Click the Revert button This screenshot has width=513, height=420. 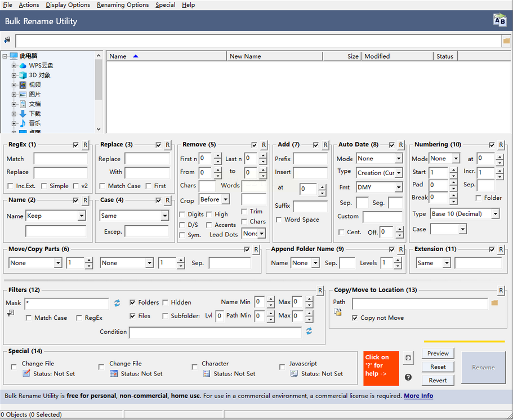(x=438, y=381)
